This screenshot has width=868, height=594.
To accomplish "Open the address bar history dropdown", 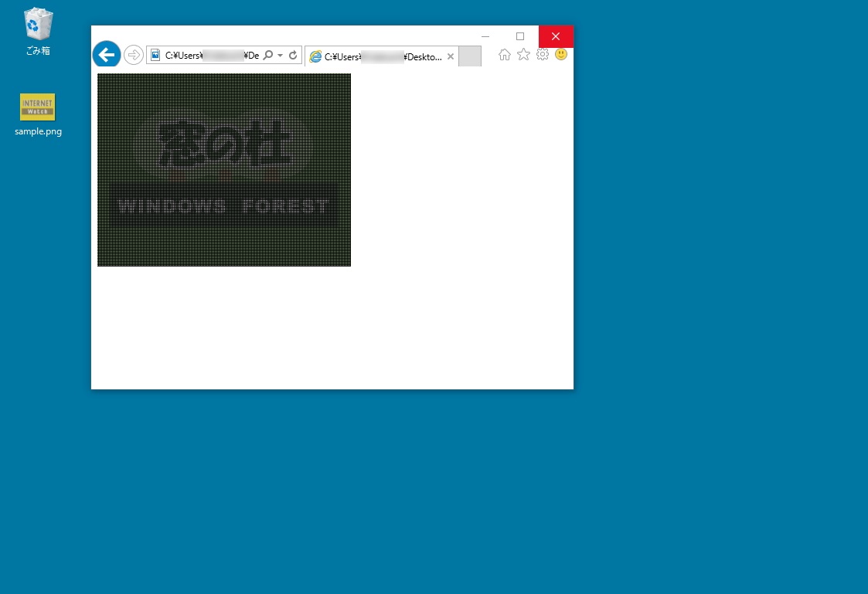I will 280,55.
